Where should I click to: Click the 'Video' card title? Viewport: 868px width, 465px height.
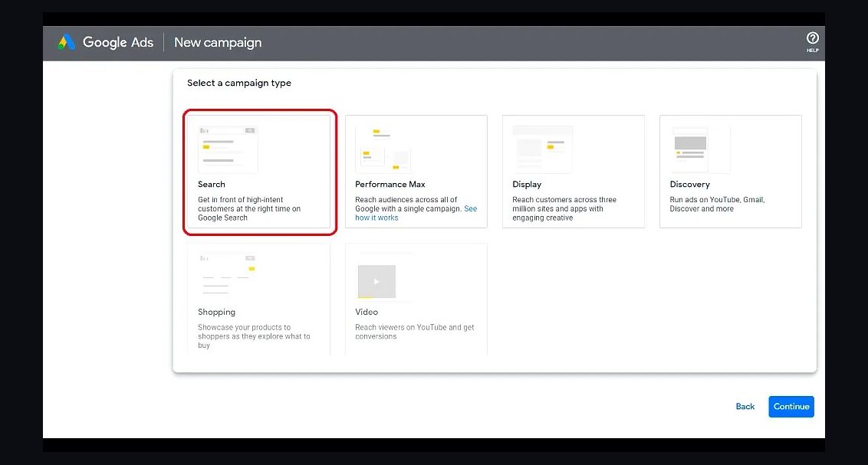point(367,312)
